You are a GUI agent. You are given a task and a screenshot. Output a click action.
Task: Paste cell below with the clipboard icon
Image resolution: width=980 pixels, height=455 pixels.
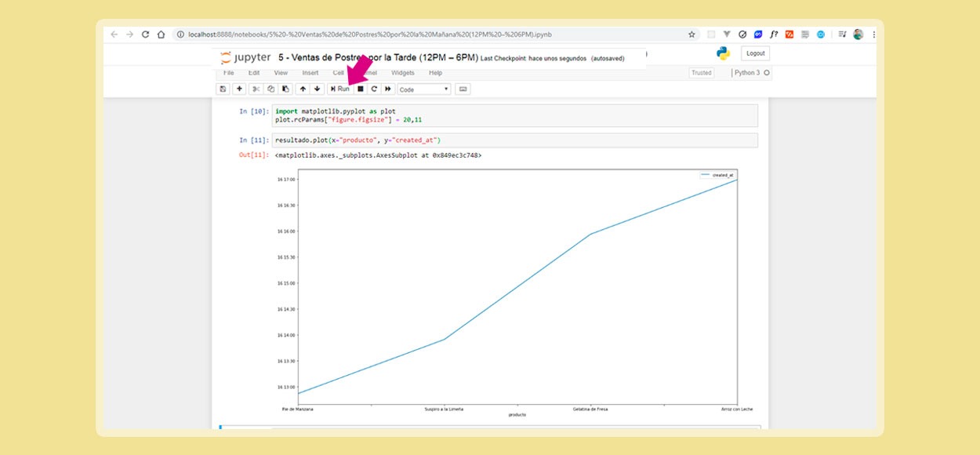click(285, 89)
